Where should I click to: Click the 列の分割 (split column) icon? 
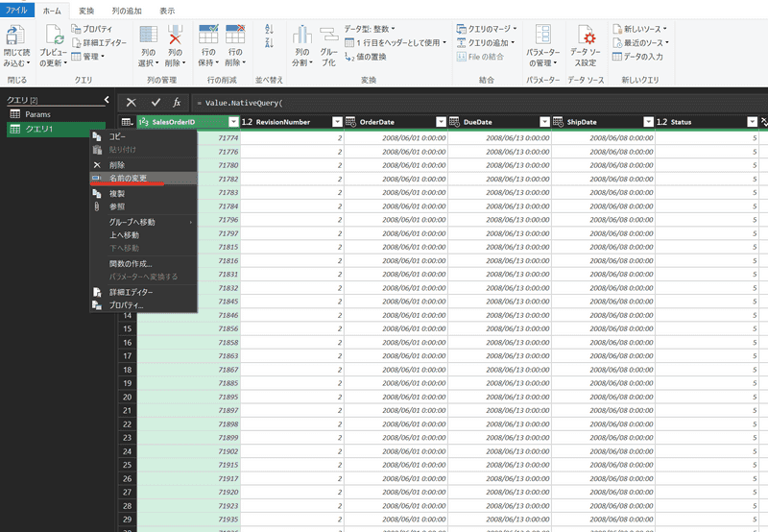302,36
